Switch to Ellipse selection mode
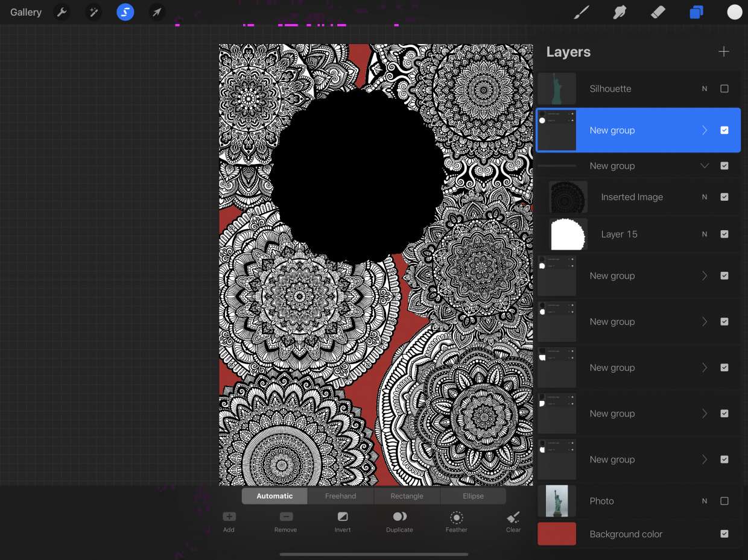 [x=473, y=496]
